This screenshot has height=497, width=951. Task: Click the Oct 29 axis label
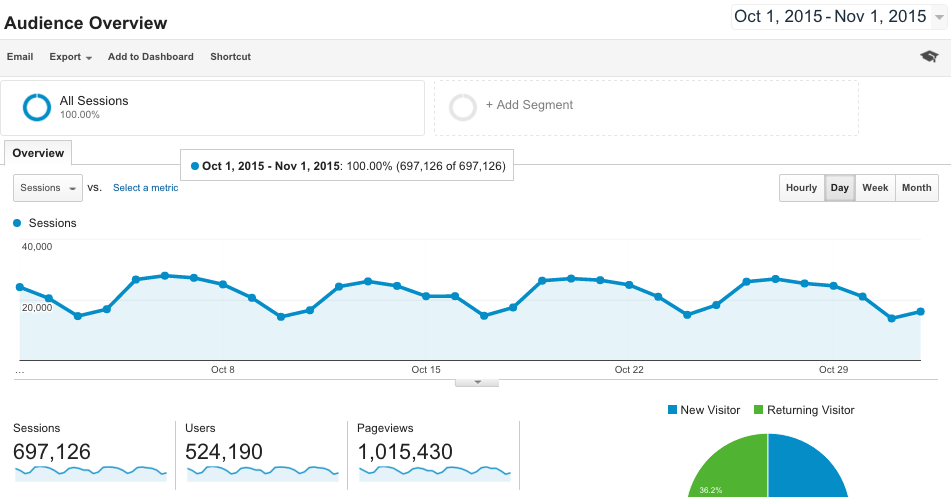833,370
